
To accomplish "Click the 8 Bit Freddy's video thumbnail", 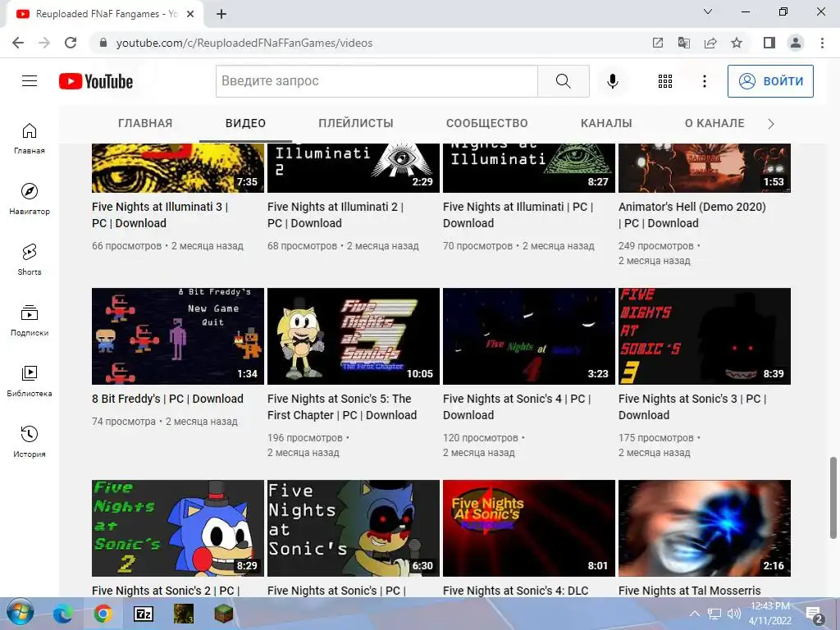I will [178, 336].
